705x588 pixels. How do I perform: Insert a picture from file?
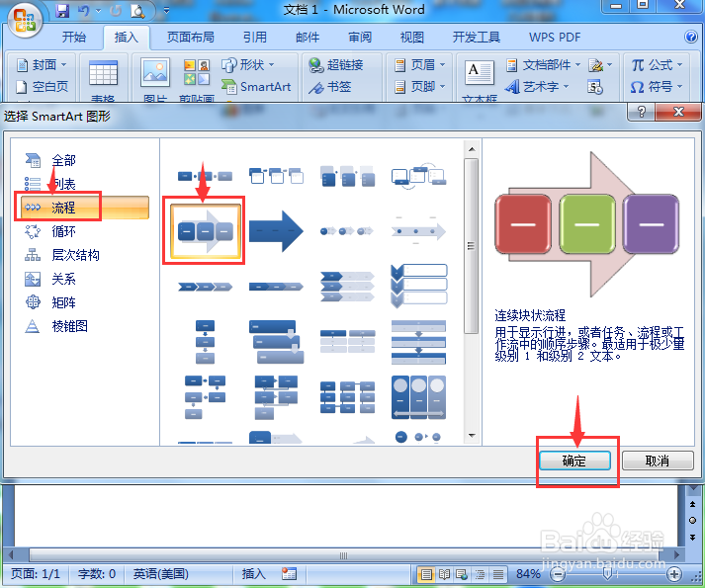point(155,72)
